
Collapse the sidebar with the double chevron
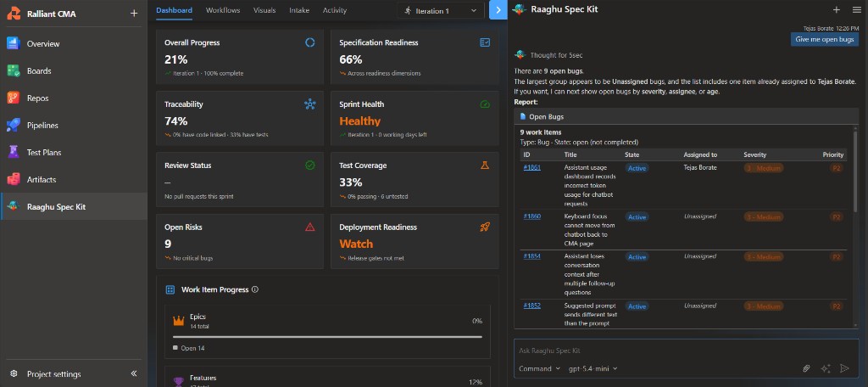(133, 373)
